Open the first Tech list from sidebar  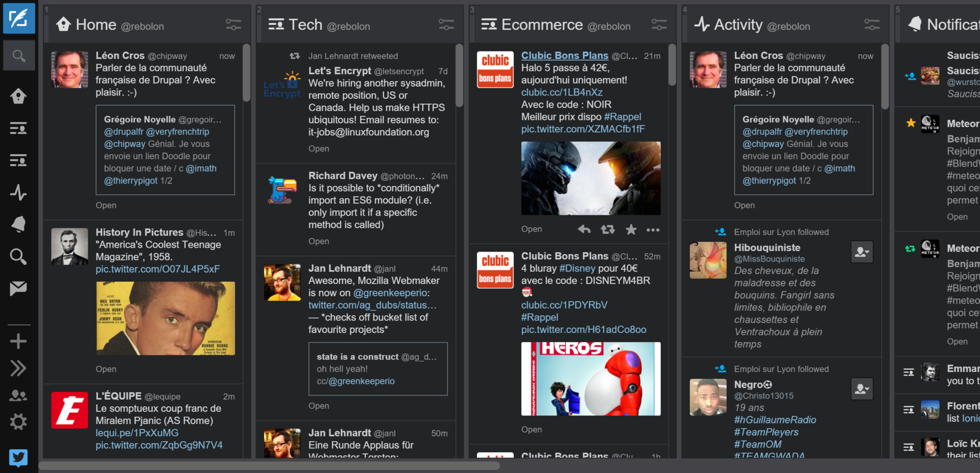click(x=18, y=128)
